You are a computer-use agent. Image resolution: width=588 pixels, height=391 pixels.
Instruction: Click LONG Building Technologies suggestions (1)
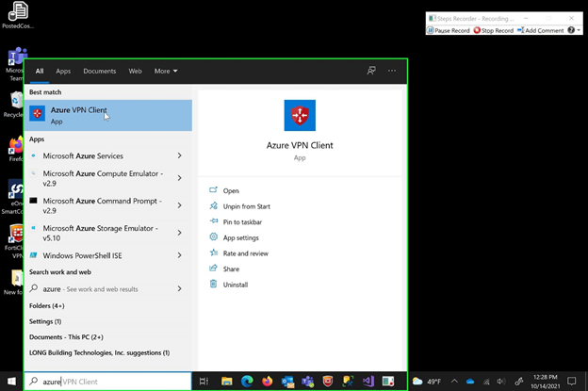[x=99, y=352]
